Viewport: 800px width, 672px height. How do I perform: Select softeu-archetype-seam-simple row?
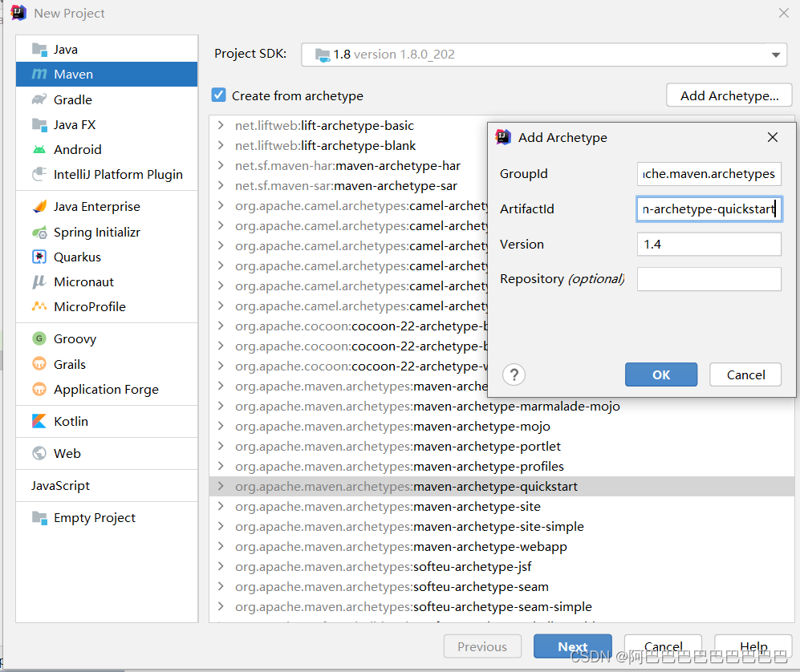[x=502, y=607]
